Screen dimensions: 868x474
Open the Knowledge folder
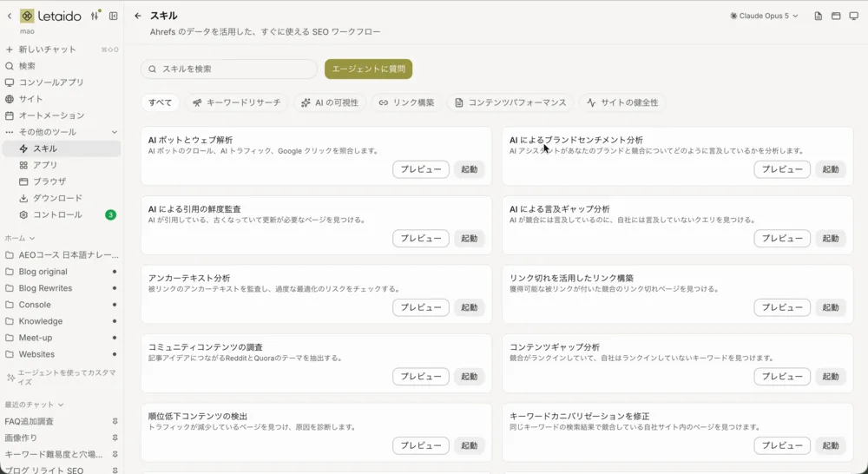tap(62, 321)
